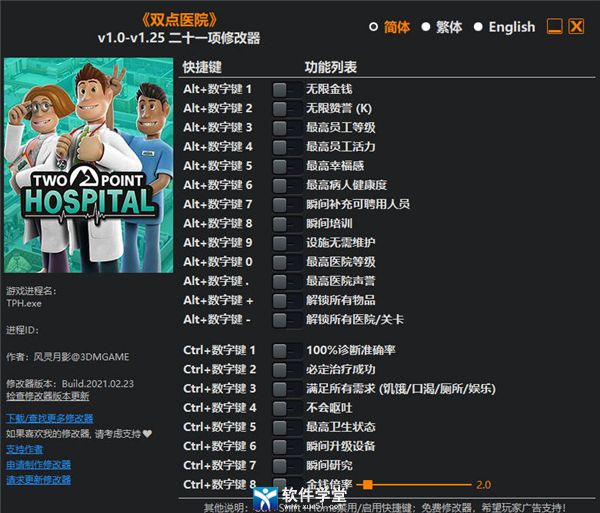Select 繁体 language radio button
This screenshot has width=600, height=513.
point(426,27)
